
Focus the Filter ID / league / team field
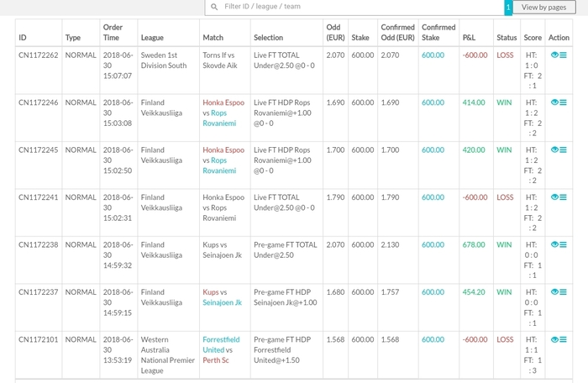(354, 7)
